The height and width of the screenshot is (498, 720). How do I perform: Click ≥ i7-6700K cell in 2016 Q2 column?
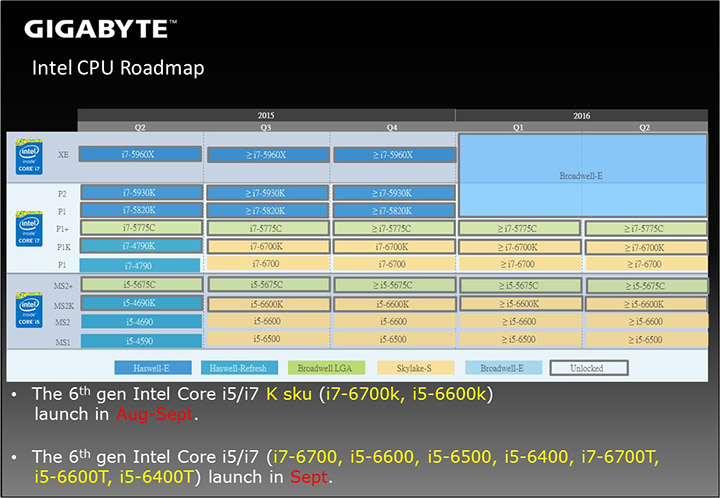tap(647, 247)
